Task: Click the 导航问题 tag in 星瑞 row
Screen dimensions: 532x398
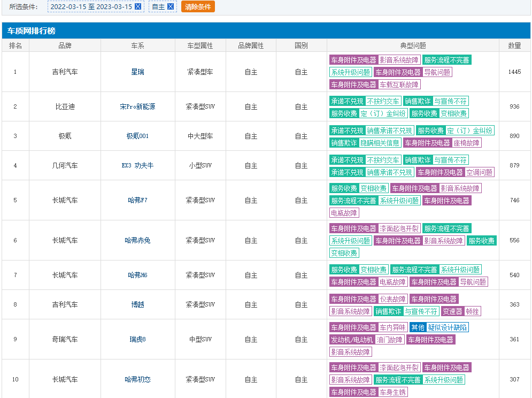Action: 437,72
